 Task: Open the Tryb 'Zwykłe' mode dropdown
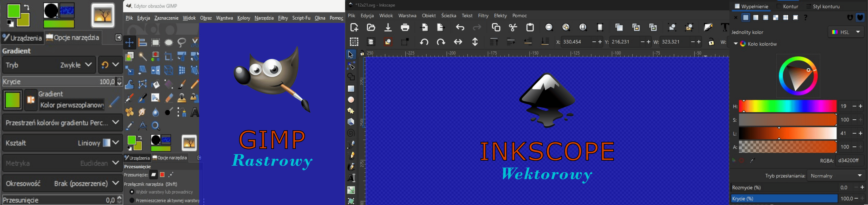(49, 65)
